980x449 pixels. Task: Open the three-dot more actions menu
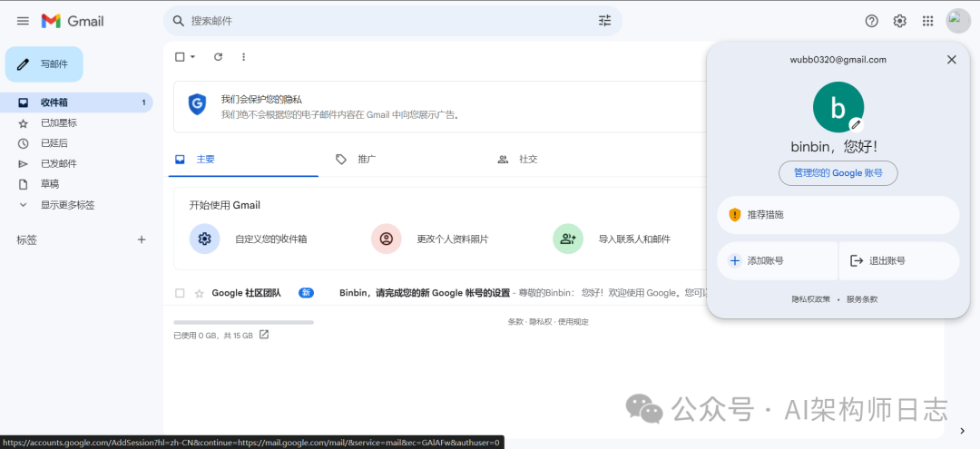[243, 57]
